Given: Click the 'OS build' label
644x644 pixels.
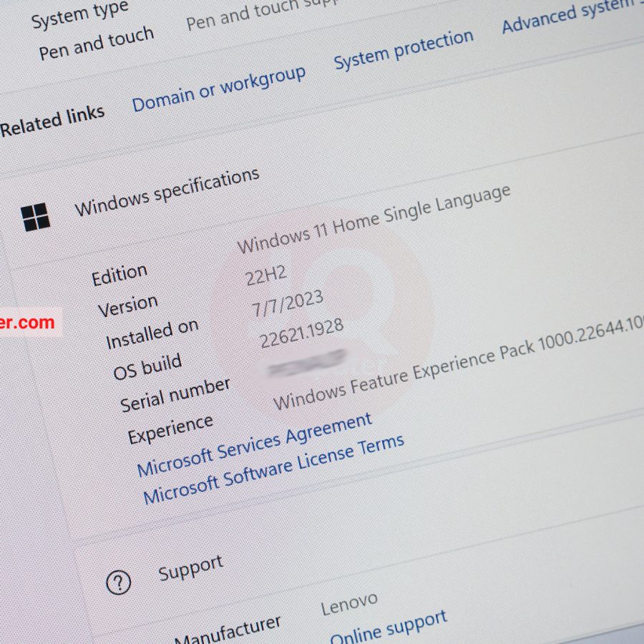Looking at the screenshot, I should (147, 366).
